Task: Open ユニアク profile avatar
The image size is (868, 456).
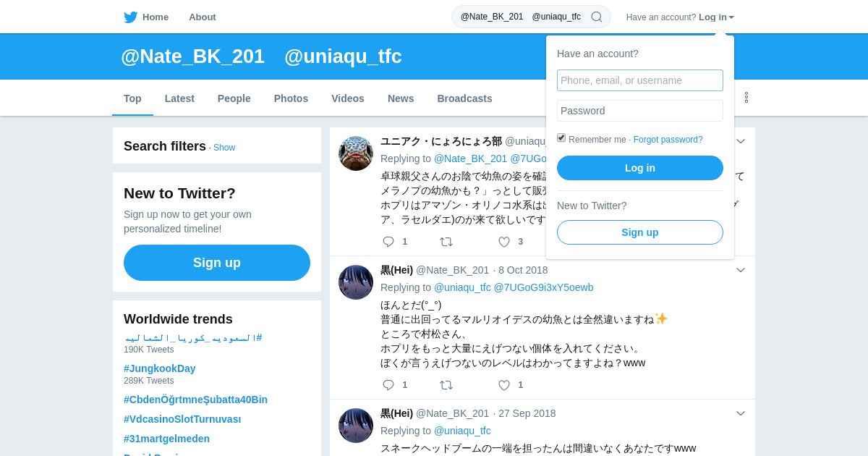Action: pos(356,153)
